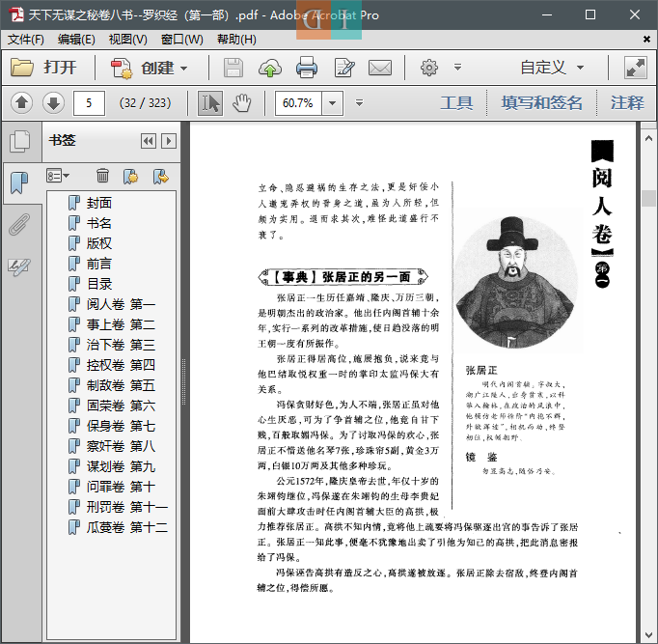Open the 注释 pane
Viewport: 658px width, 644px height.
click(627, 103)
